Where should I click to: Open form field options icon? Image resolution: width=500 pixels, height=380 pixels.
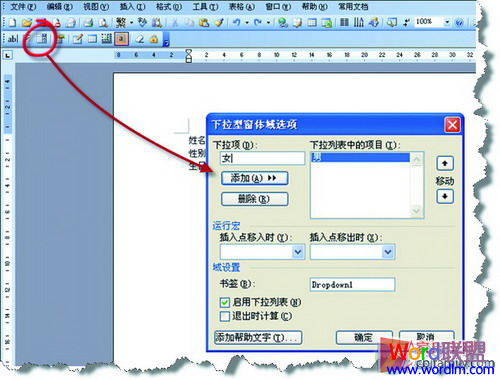pyautogui.click(x=60, y=39)
